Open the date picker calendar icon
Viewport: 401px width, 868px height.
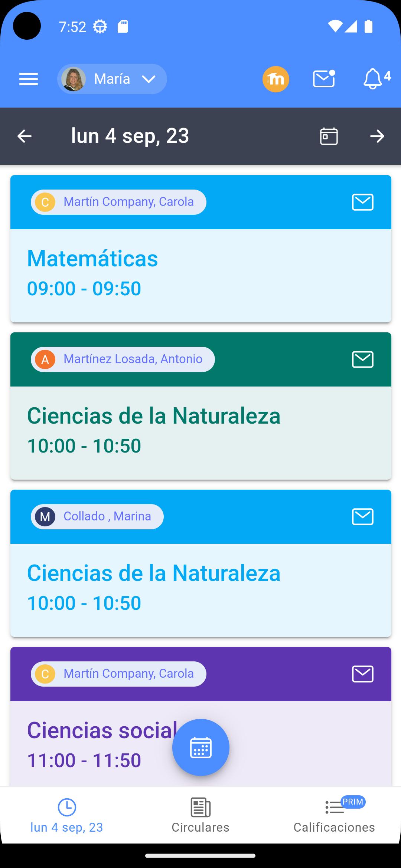coord(329,136)
